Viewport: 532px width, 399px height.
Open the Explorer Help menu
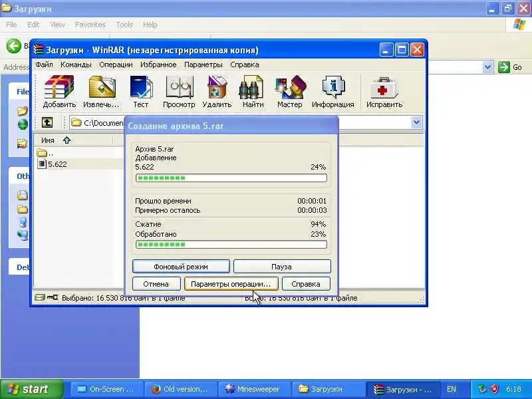(x=150, y=25)
